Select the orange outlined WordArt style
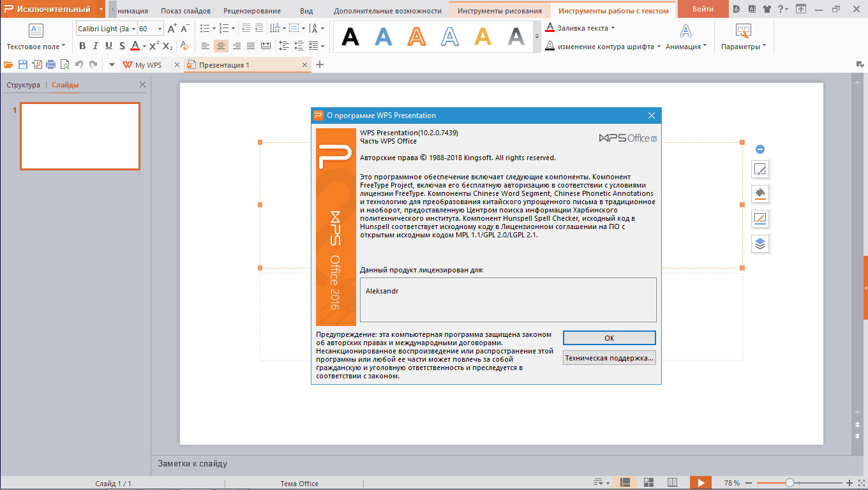The image size is (868, 490). [417, 36]
